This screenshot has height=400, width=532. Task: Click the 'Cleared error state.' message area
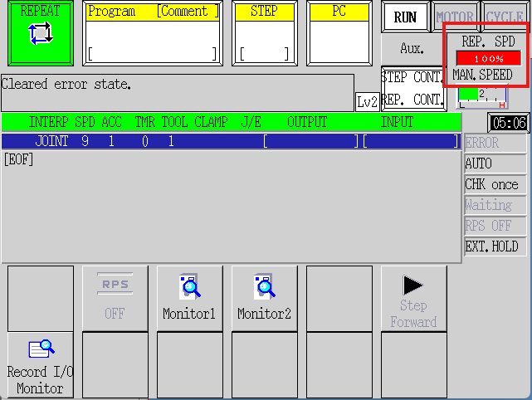coord(178,93)
